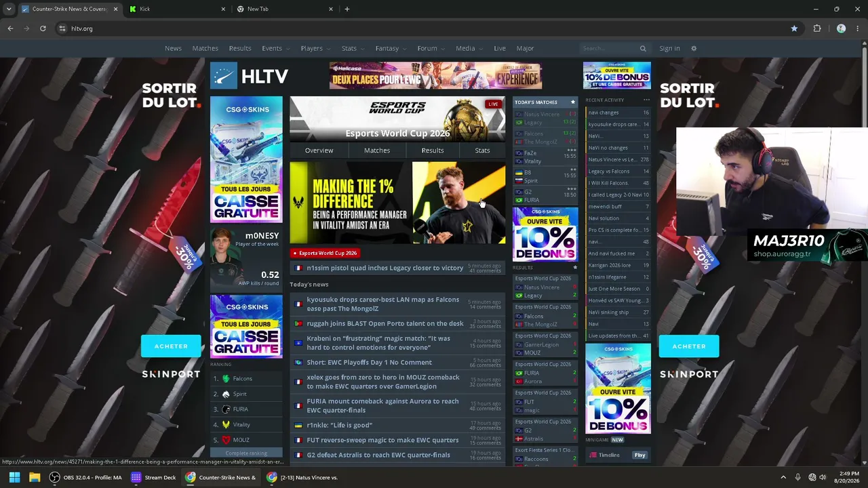Click the Sign in link

[x=669, y=48]
